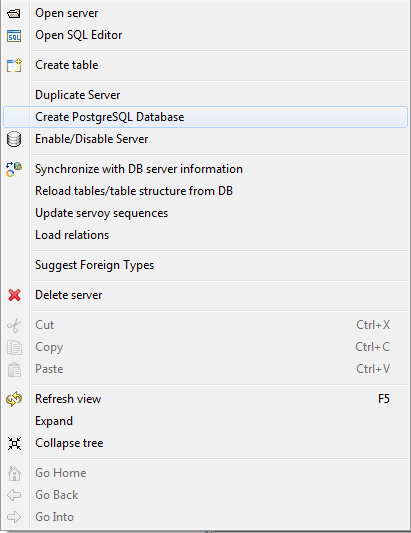Click the Synchronize with DB server icon
The height and width of the screenshot is (533, 411).
[x=14, y=169]
